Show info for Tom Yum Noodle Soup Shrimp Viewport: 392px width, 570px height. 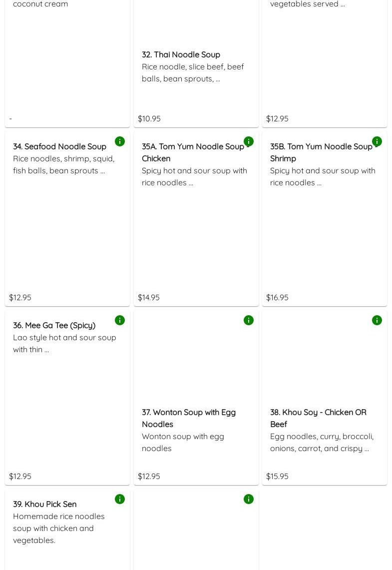377,141
